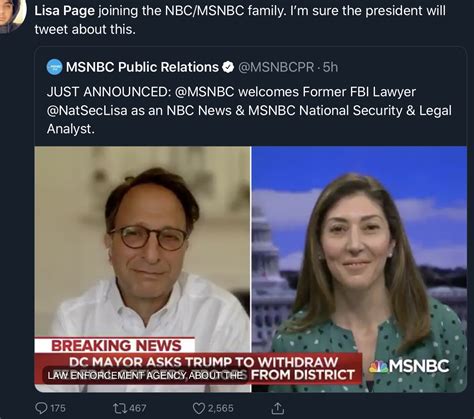The width and height of the screenshot is (474, 419).
Task: Click the reply speech bubble icon
Action: coord(41,408)
